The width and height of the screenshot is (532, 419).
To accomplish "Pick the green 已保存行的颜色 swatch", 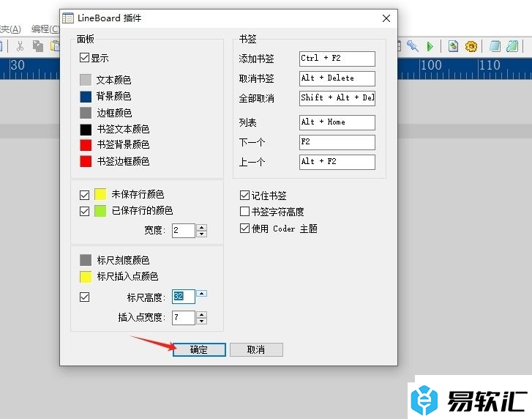I will (x=100, y=211).
